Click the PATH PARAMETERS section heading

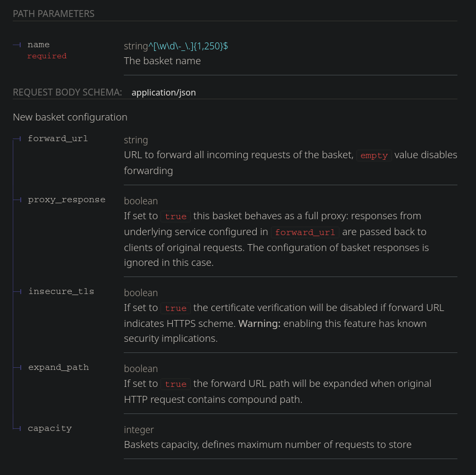point(54,14)
